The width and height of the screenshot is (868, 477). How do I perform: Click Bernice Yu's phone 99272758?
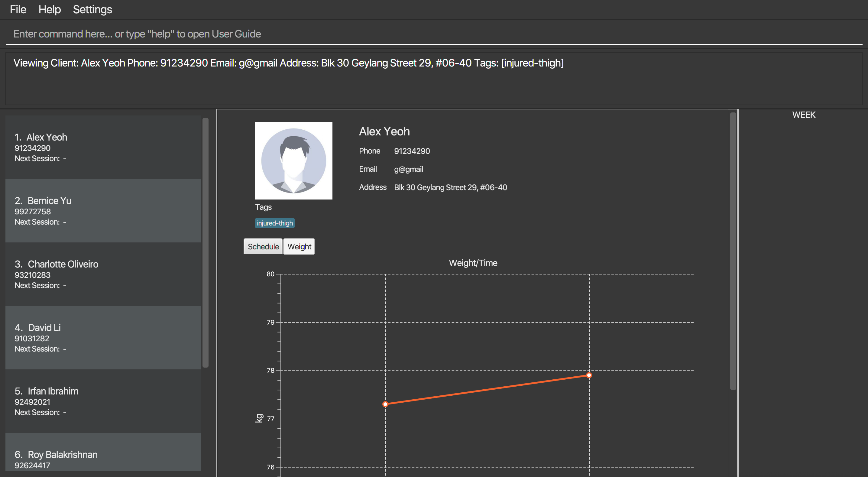[x=33, y=211]
